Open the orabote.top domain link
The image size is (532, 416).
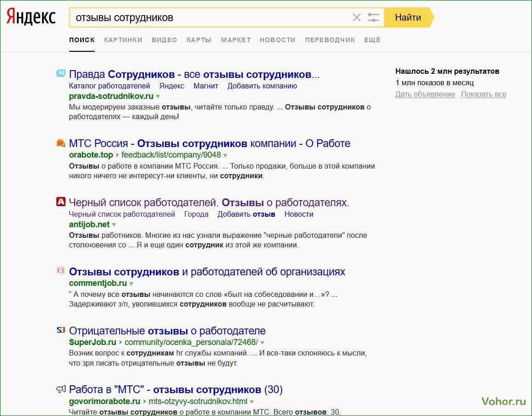point(91,155)
